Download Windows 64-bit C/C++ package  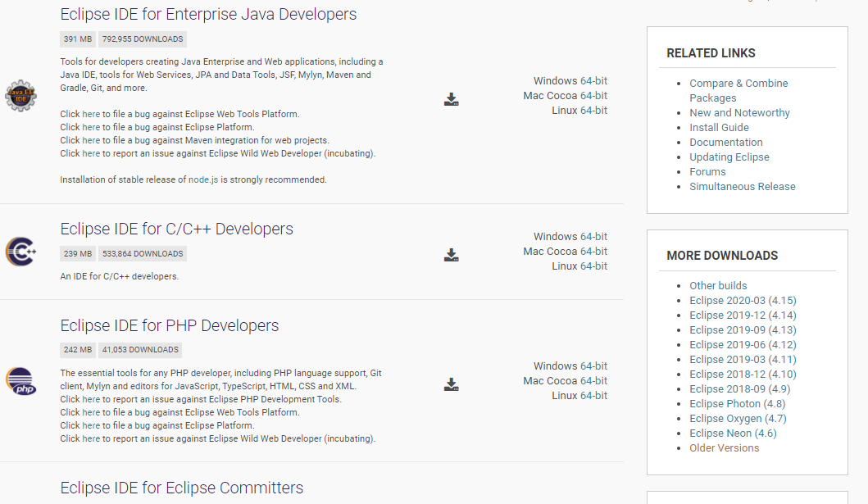tap(593, 237)
